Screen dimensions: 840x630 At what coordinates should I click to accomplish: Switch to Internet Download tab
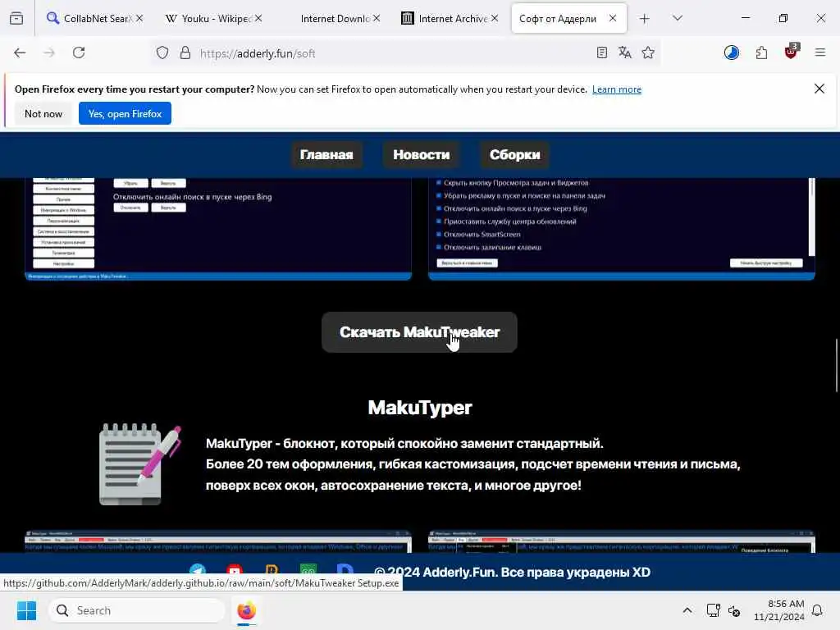pyautogui.click(x=335, y=19)
